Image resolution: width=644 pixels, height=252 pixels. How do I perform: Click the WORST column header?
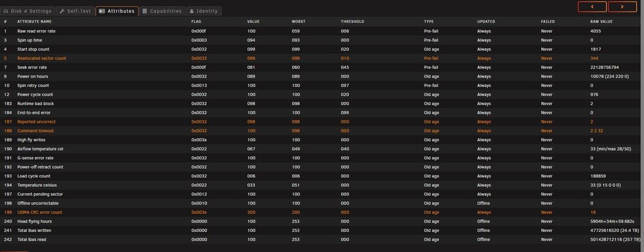tap(299, 21)
